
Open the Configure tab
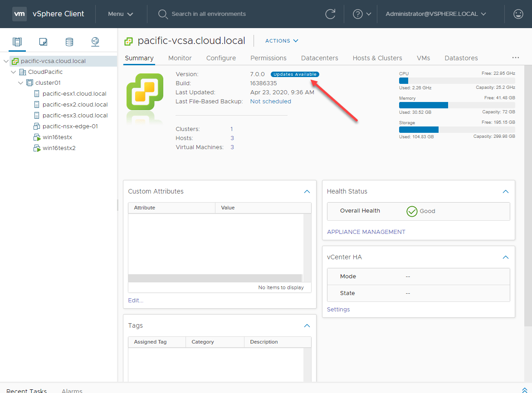tap(221, 58)
